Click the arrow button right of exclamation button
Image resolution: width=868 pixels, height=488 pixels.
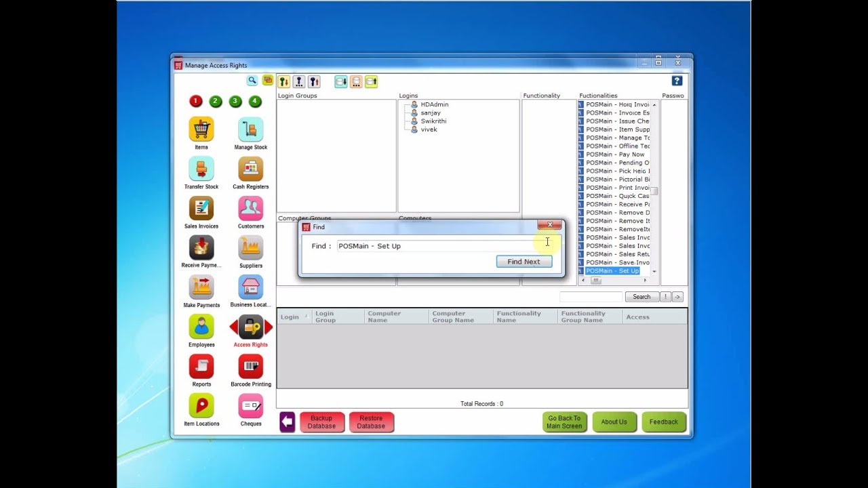pyautogui.click(x=677, y=297)
